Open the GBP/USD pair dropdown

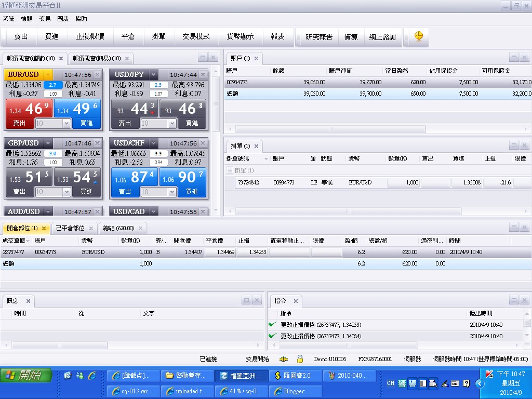coord(48,143)
